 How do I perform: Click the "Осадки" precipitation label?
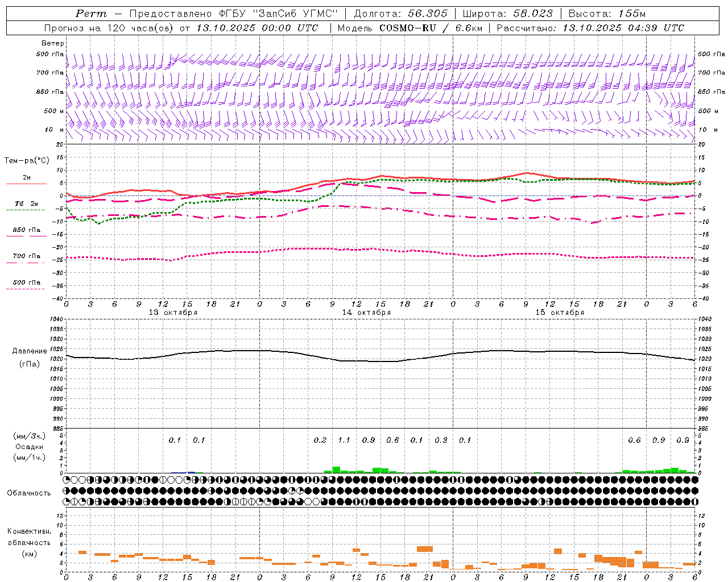(x=30, y=447)
